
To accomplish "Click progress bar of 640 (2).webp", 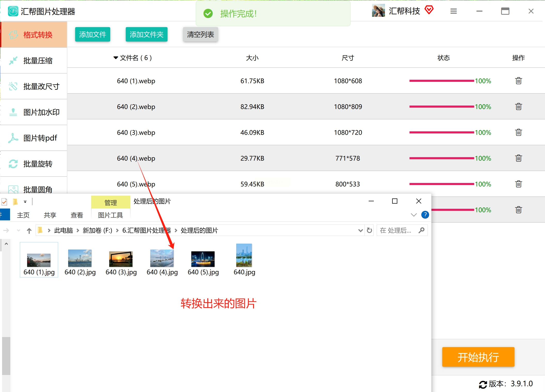I will click(441, 107).
